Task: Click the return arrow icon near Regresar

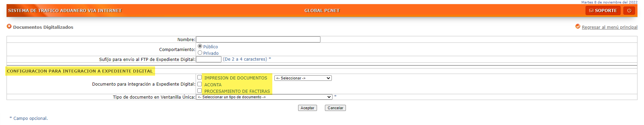Action: [x=578, y=26]
